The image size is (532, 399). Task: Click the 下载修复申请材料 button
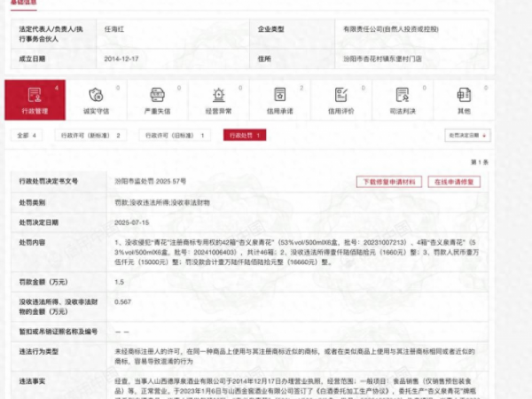[388, 181]
